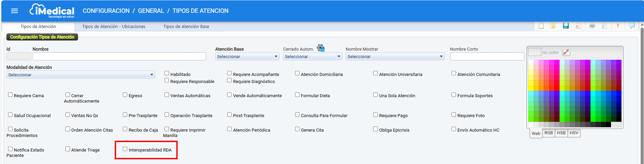Expand the Atención Base dropdown

(247, 57)
